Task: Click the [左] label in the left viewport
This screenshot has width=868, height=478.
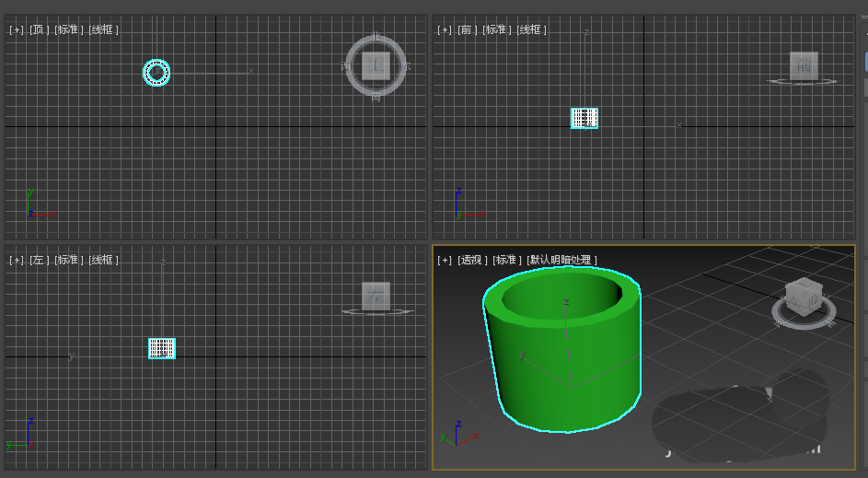Action: [40, 260]
